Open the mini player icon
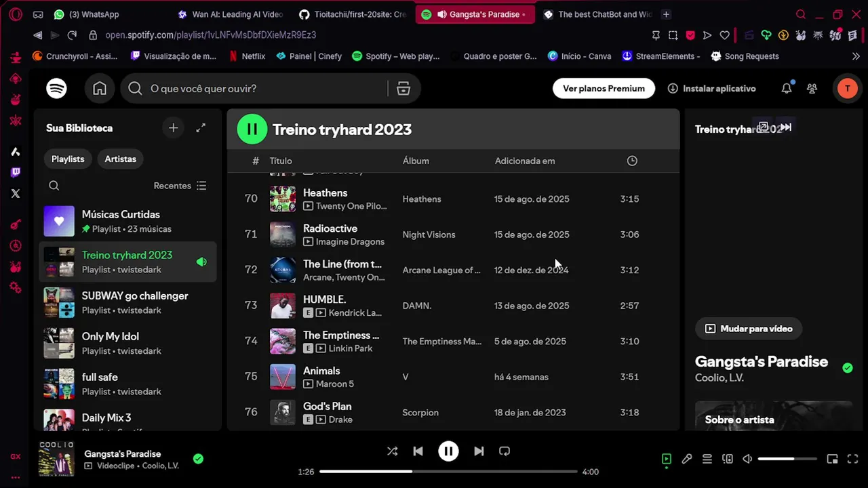This screenshot has height=488, width=868. click(833, 459)
